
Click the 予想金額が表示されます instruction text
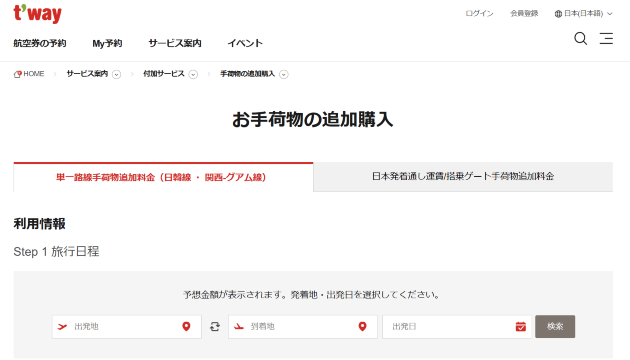[x=312, y=295]
